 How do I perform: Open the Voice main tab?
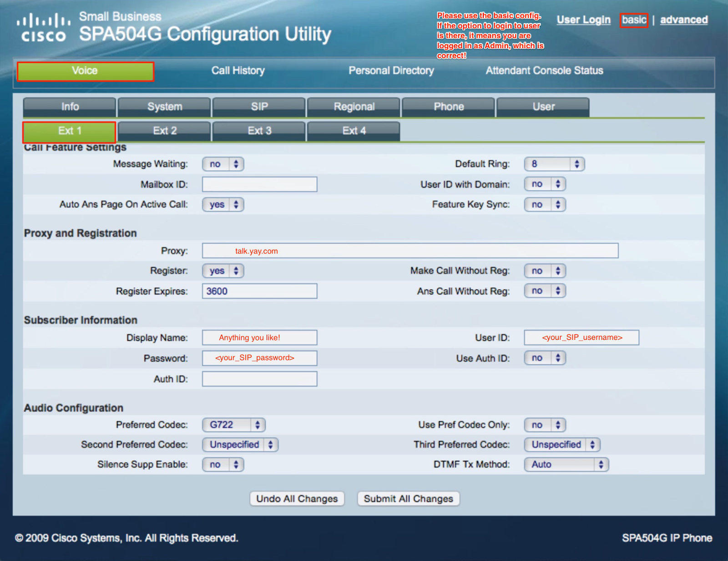coord(85,71)
